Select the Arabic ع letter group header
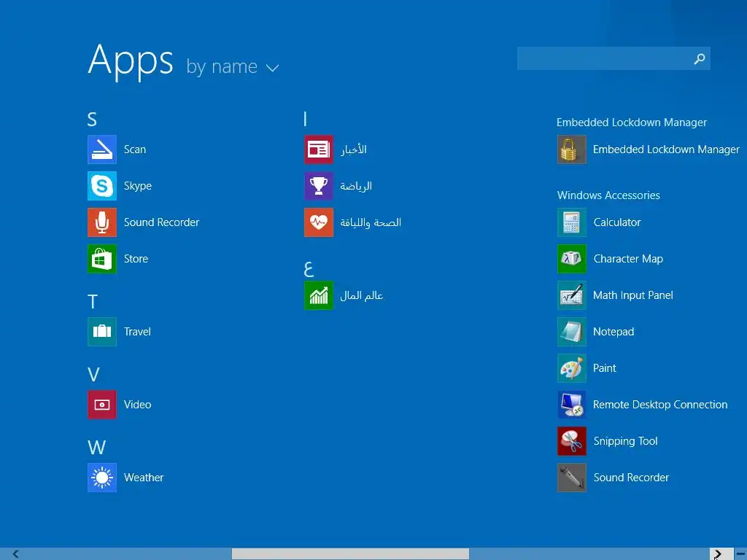This screenshot has width=747, height=560. point(309,269)
